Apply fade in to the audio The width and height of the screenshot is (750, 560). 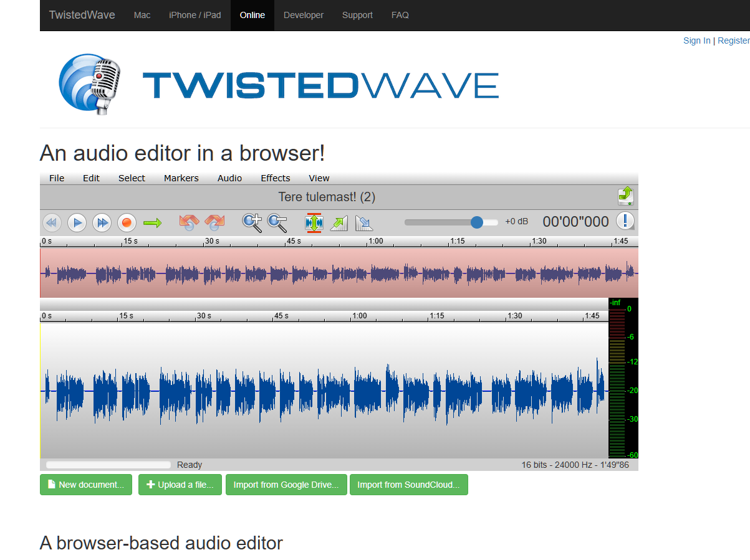(x=339, y=222)
